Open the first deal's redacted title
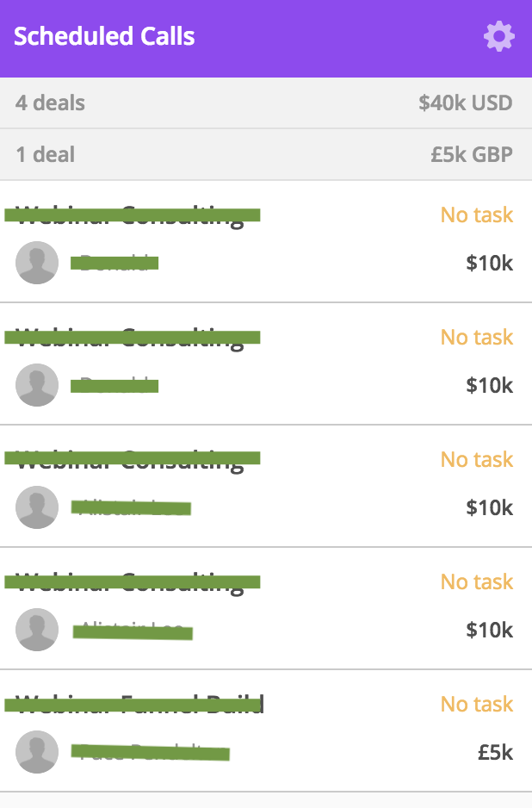Image resolution: width=532 pixels, height=808 pixels. pyautogui.click(x=133, y=214)
